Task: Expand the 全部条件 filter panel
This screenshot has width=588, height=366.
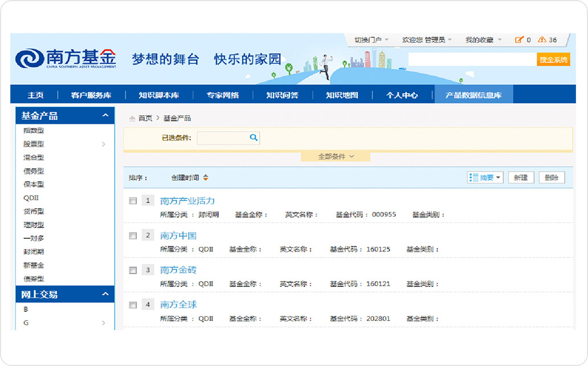Action: point(336,157)
